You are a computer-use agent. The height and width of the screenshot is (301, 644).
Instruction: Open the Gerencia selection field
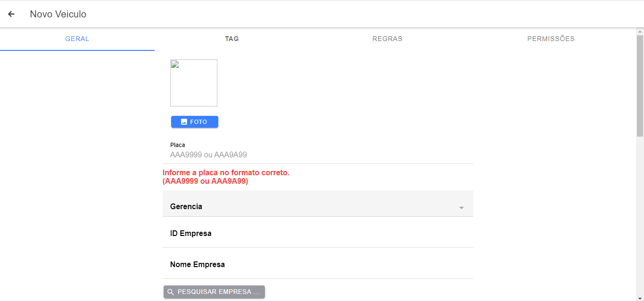click(311, 206)
